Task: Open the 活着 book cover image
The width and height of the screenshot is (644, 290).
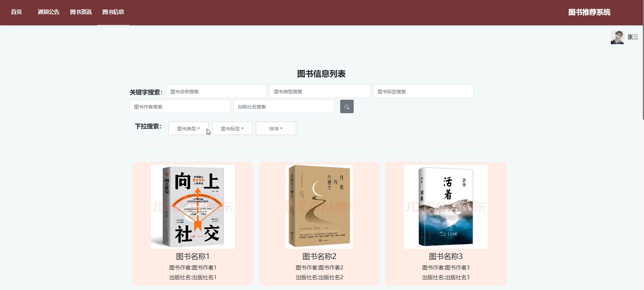Action: [446, 207]
